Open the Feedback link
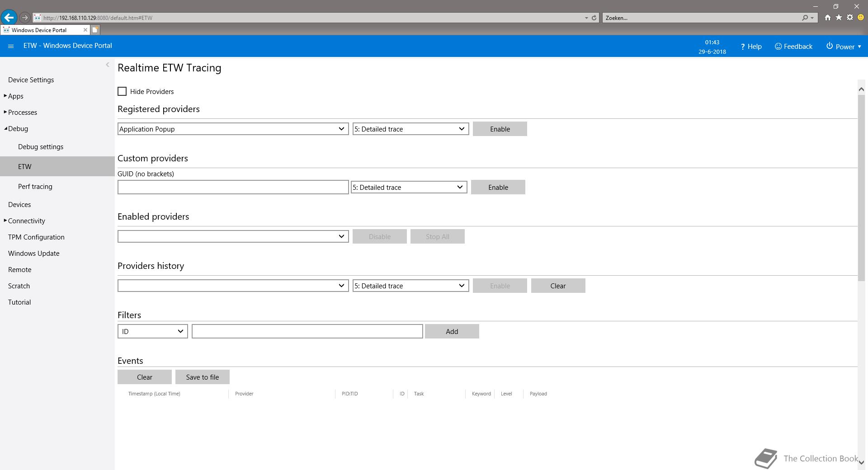The width and height of the screenshot is (868, 470). click(x=793, y=46)
